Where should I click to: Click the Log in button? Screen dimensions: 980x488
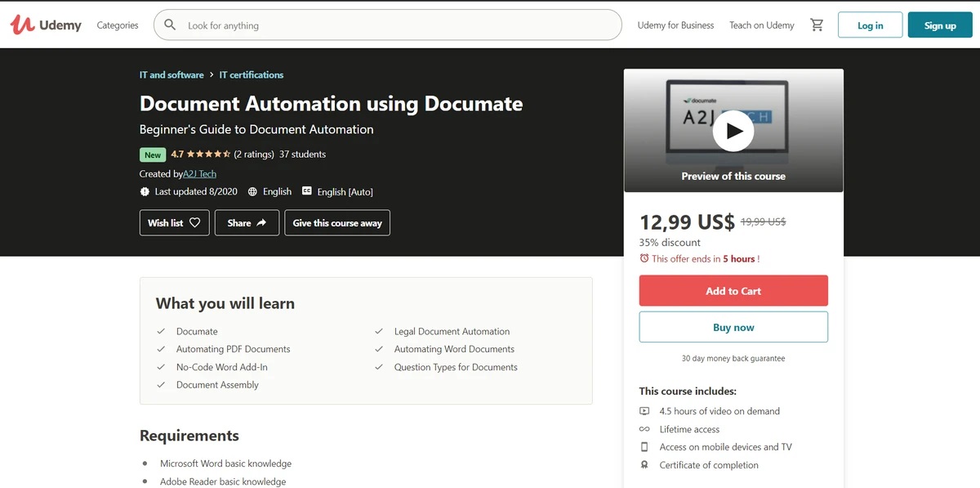click(x=870, y=25)
